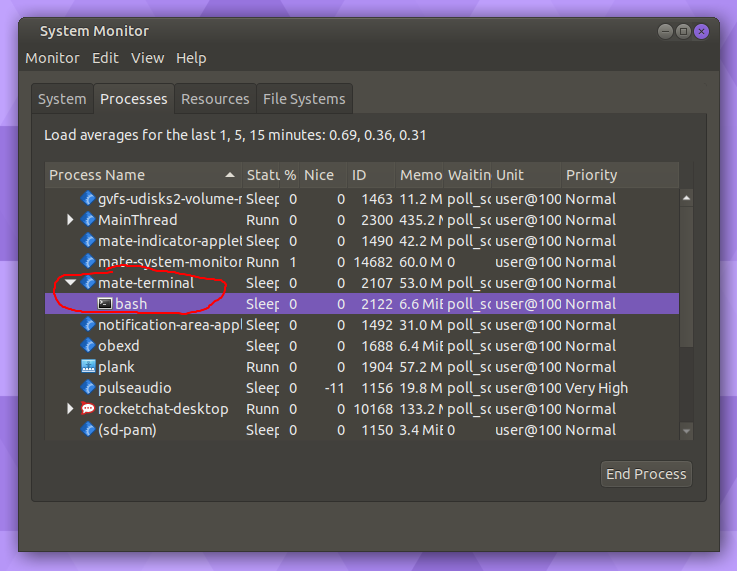The image size is (737, 571).
Task: Sort by the Process Name column header
Action: click(x=143, y=175)
